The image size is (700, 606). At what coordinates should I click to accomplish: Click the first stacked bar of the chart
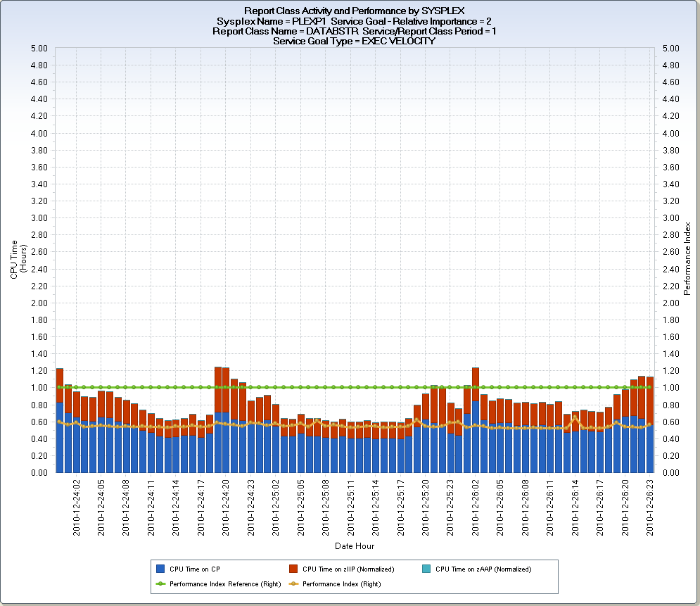pyautogui.click(x=60, y=420)
